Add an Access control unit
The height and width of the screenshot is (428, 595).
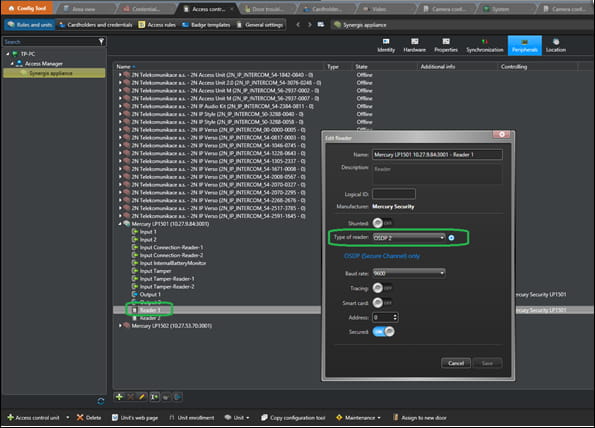click(x=33, y=418)
